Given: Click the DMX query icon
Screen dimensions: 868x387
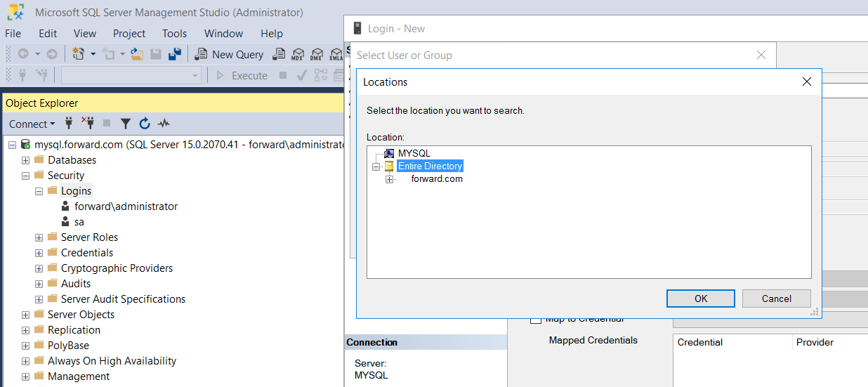Looking at the screenshot, I should (317, 54).
